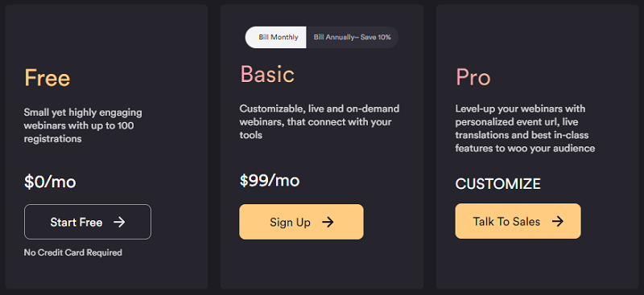644x295 pixels.
Task: Click the $99/mo price text
Action: [x=270, y=181]
